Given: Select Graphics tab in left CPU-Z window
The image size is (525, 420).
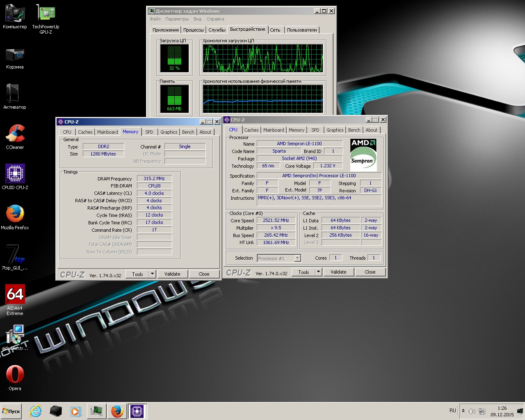Looking at the screenshot, I should (x=169, y=132).
